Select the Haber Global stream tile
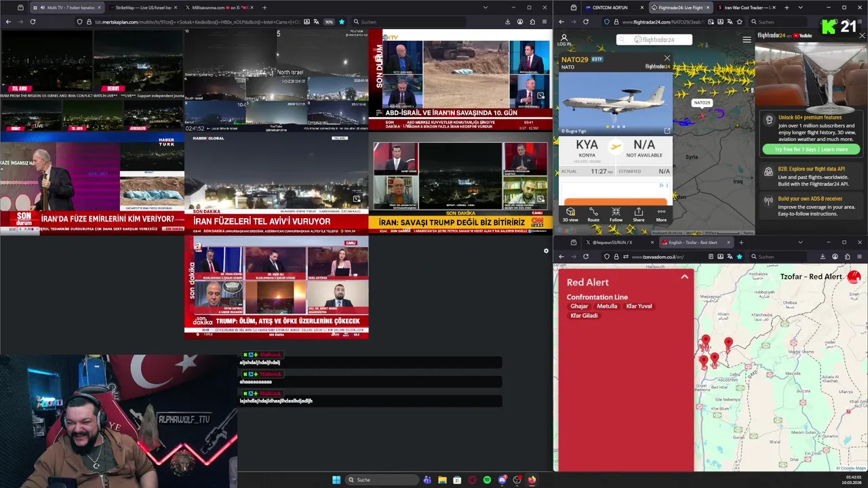 tap(276, 183)
